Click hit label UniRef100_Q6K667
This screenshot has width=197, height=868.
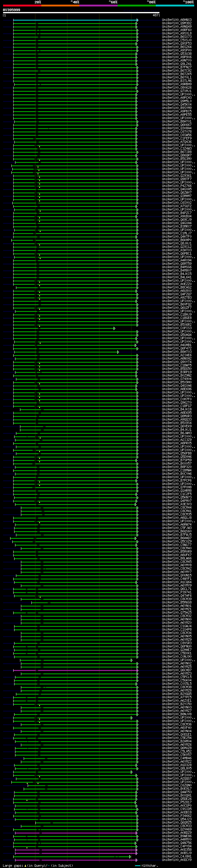177,125
